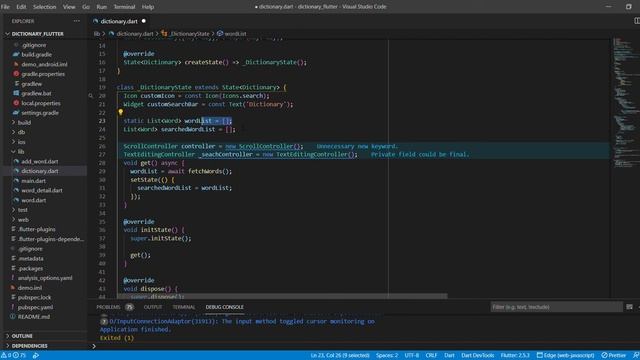Screen dimensions: 640x360
Task: Open .packages file
Action: coord(30,269)
